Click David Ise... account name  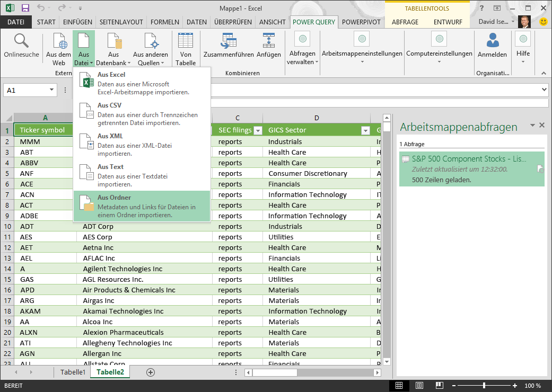click(x=493, y=22)
